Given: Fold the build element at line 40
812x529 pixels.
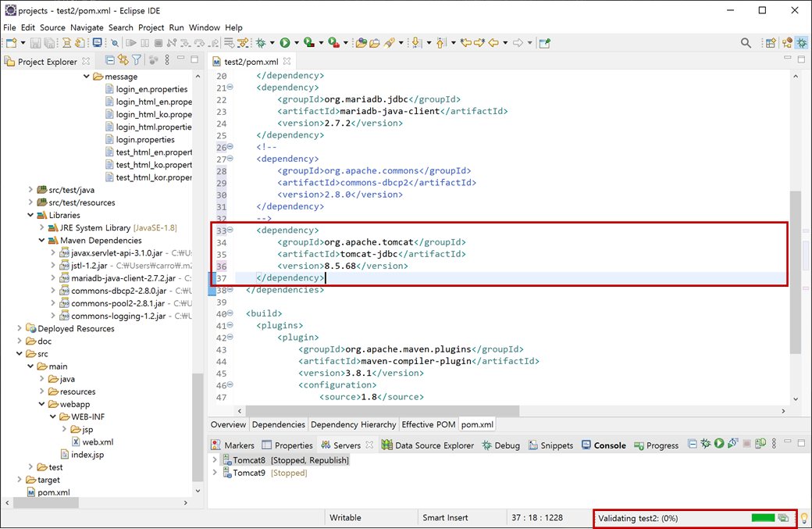Looking at the screenshot, I should [230, 313].
